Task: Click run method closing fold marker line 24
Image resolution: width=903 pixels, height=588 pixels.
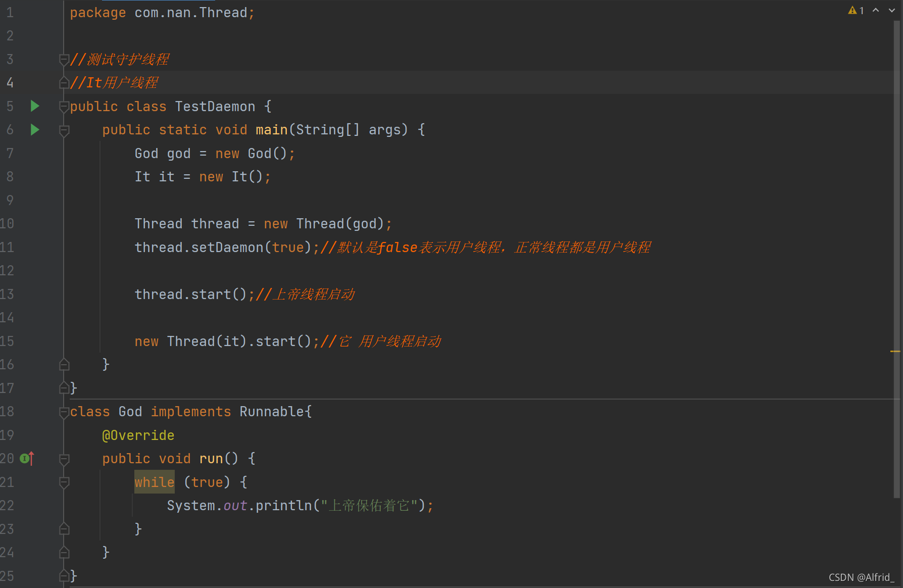Action: 64,552
